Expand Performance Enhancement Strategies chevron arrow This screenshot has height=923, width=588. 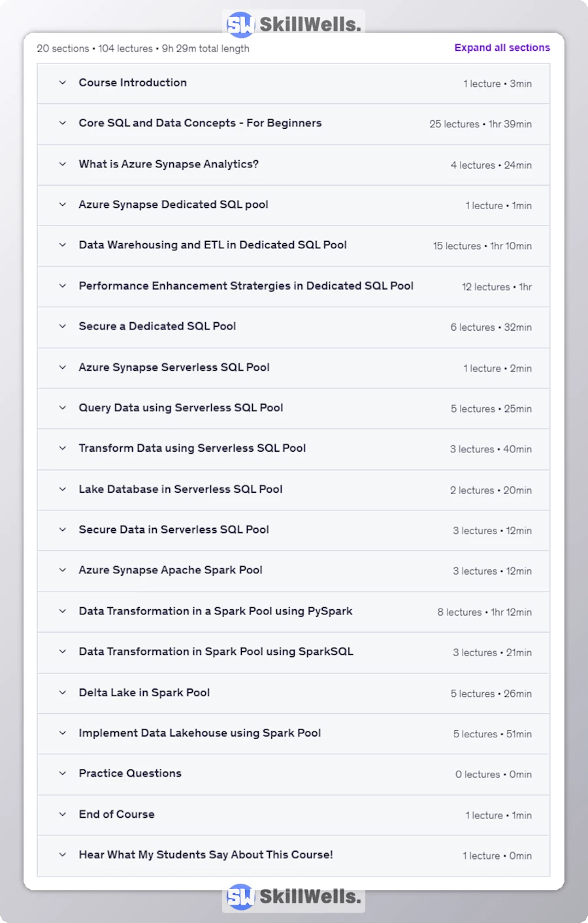[x=63, y=286]
